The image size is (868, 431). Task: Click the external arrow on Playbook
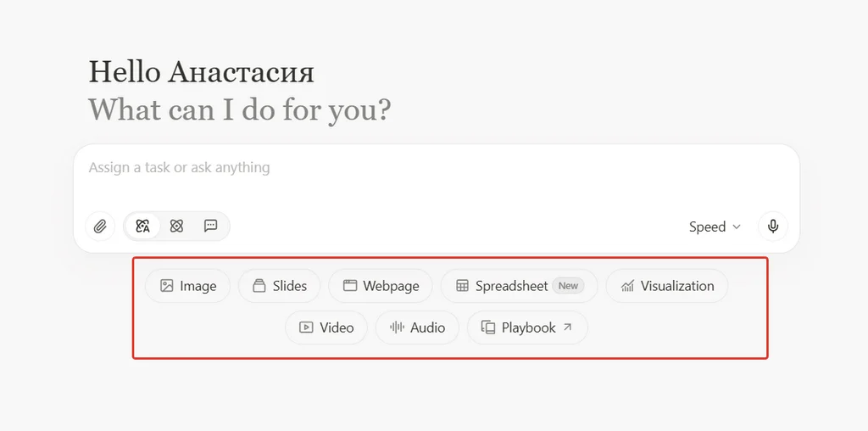point(568,327)
